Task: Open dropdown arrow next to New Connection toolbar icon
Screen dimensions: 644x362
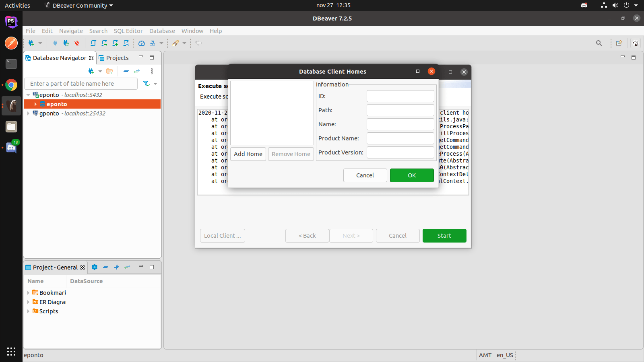Action: pos(40,43)
